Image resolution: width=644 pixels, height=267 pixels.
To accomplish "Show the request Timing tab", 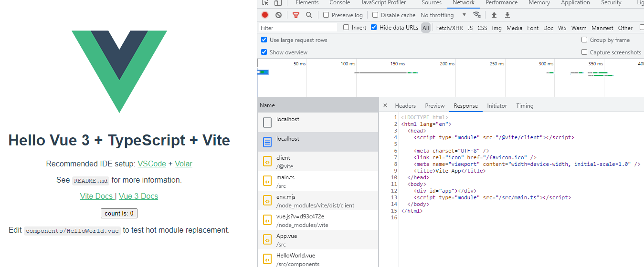I will (525, 106).
